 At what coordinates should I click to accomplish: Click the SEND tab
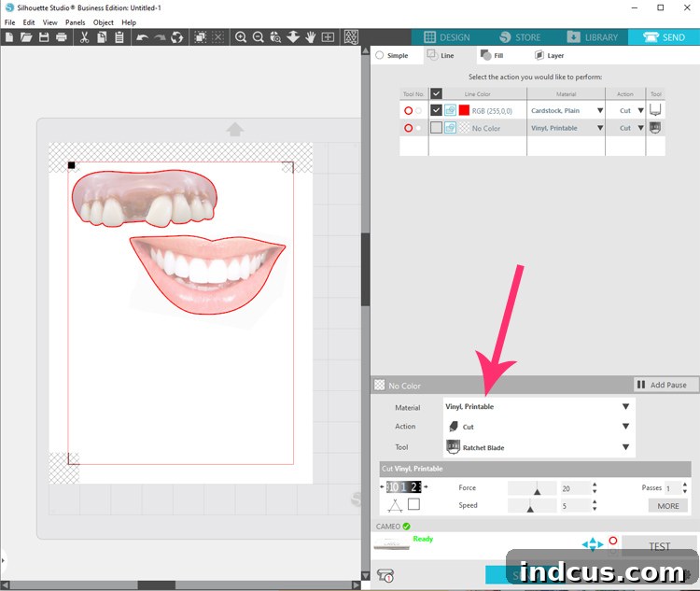click(664, 37)
